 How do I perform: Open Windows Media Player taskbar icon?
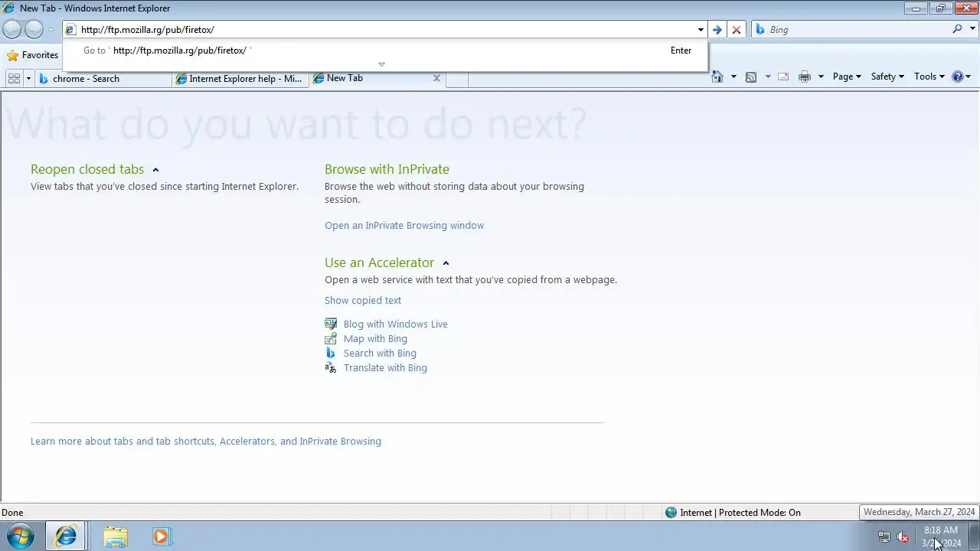161,536
